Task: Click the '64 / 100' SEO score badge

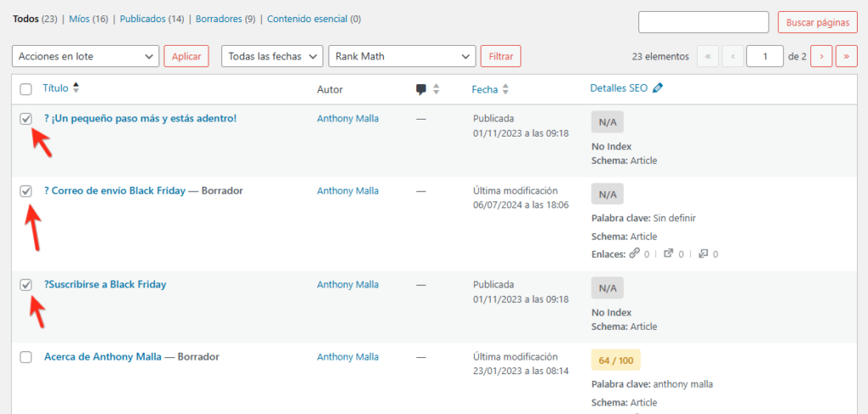Action: tap(615, 361)
